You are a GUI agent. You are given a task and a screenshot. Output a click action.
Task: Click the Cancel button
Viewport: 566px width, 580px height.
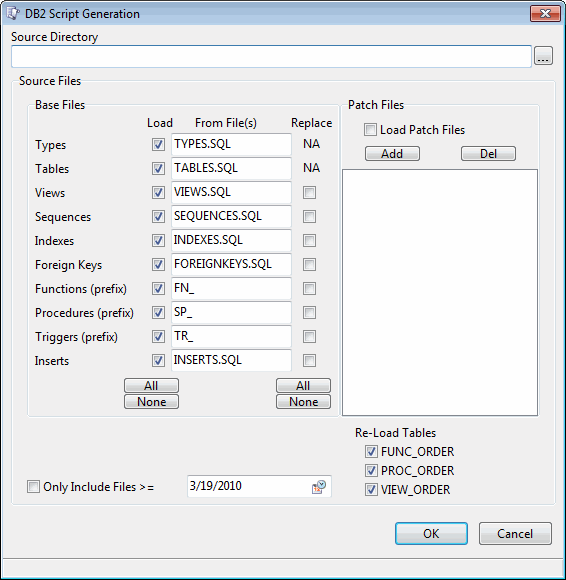pos(515,533)
